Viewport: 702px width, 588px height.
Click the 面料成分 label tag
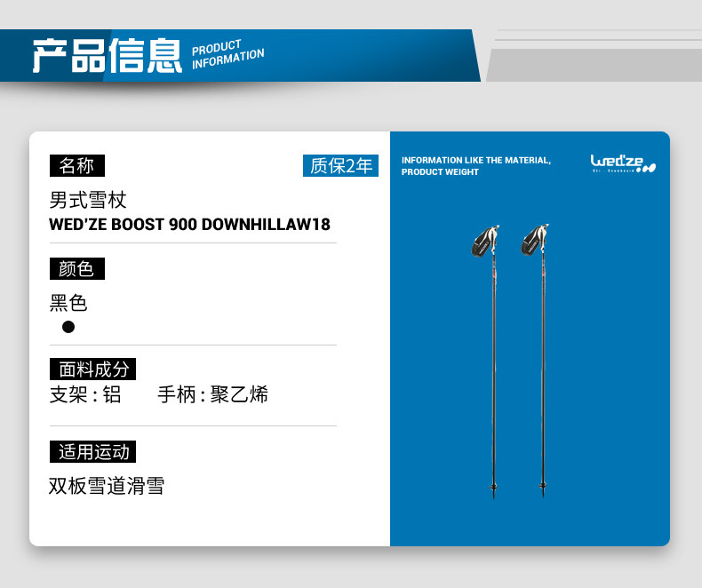92,369
